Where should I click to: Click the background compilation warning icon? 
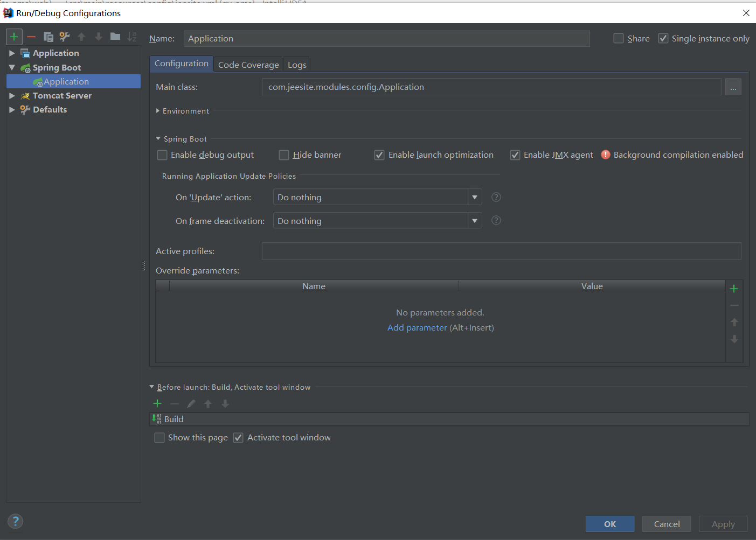click(x=606, y=155)
